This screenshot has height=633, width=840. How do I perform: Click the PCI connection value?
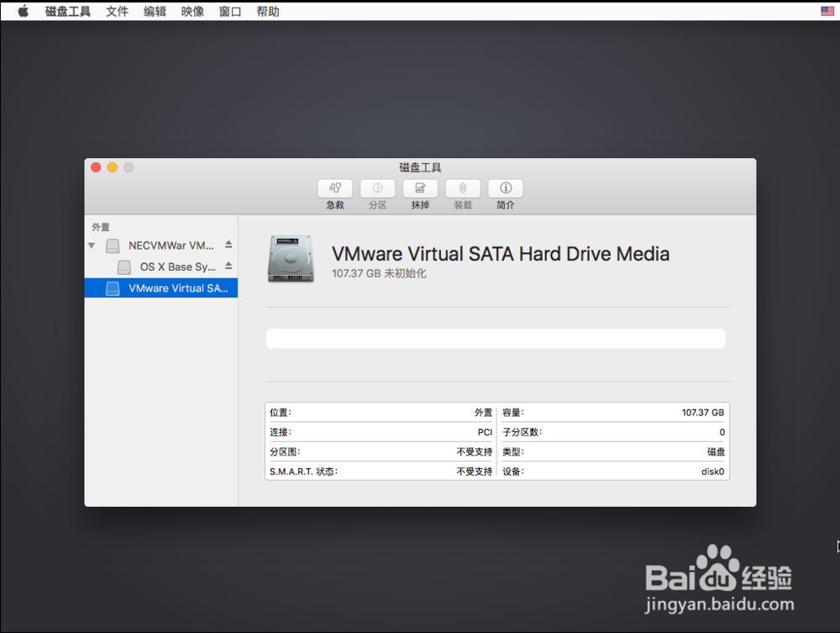(x=485, y=432)
